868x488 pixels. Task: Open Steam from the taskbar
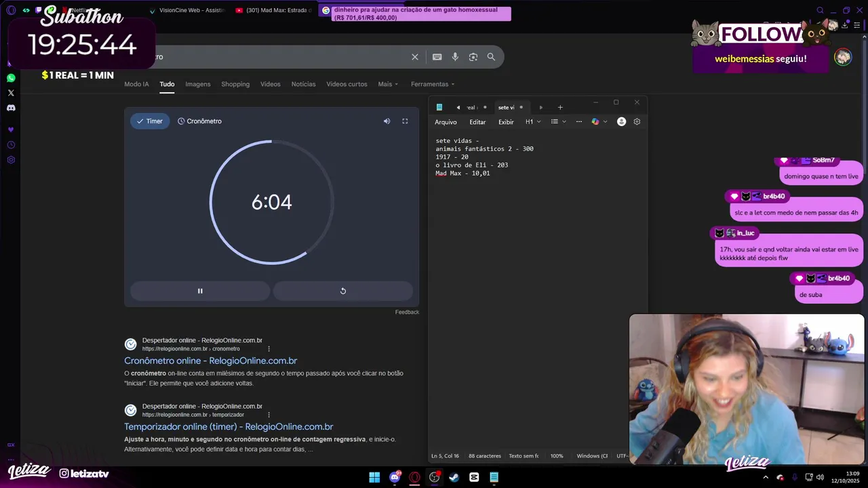[x=454, y=477]
